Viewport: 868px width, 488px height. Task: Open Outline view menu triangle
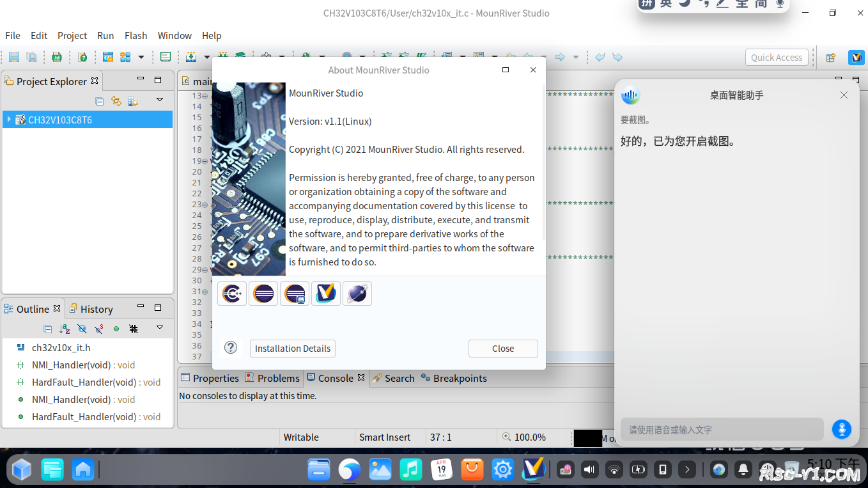(160, 327)
